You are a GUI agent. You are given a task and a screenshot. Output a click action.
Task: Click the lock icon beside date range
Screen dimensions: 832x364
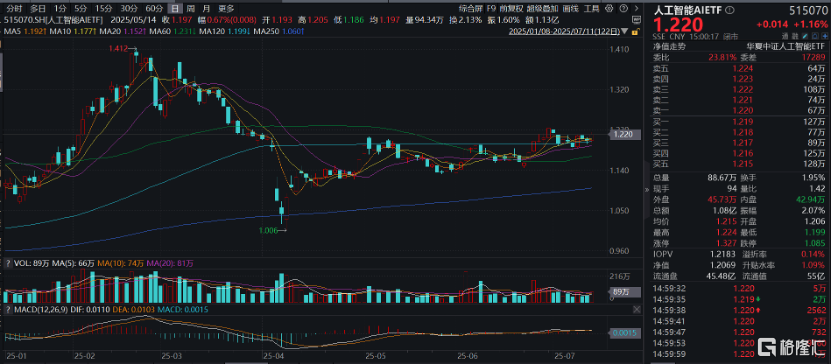coord(636,32)
